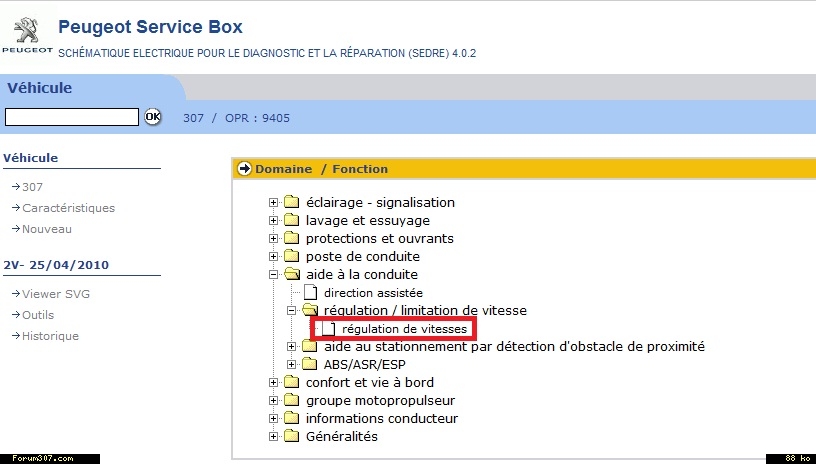Expand the lavage et essuyage node

273,221
